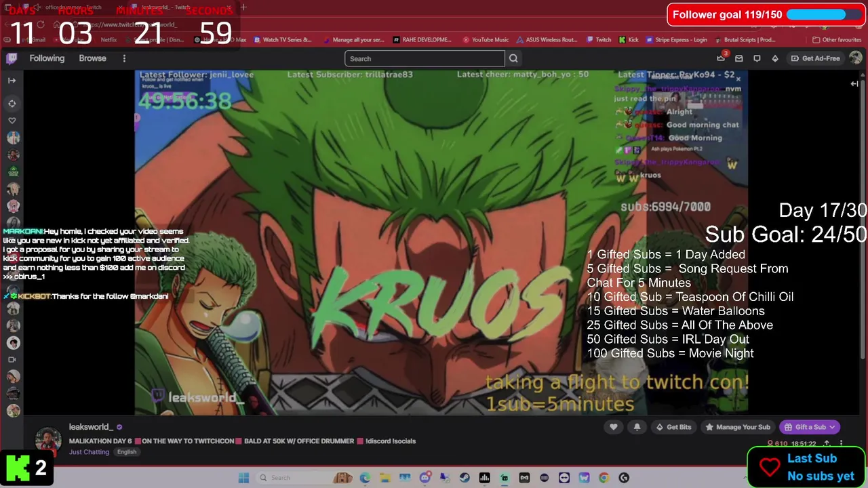Open the channel three-dot options menu

coord(841,443)
